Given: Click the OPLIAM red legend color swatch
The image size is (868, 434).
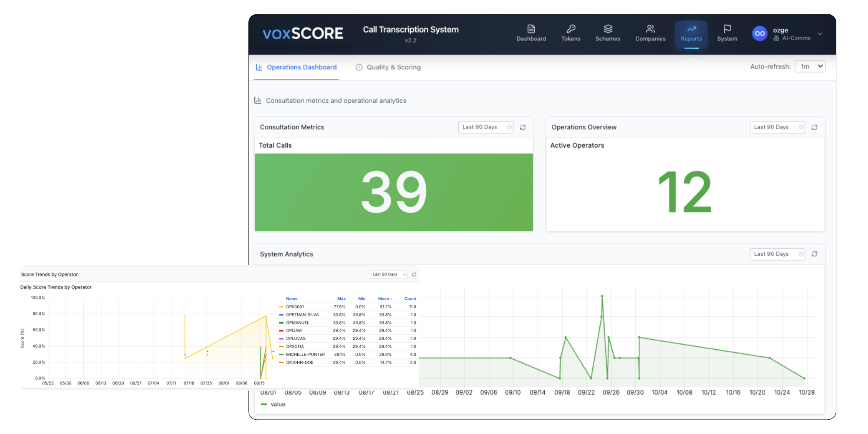Looking at the screenshot, I should point(281,331).
